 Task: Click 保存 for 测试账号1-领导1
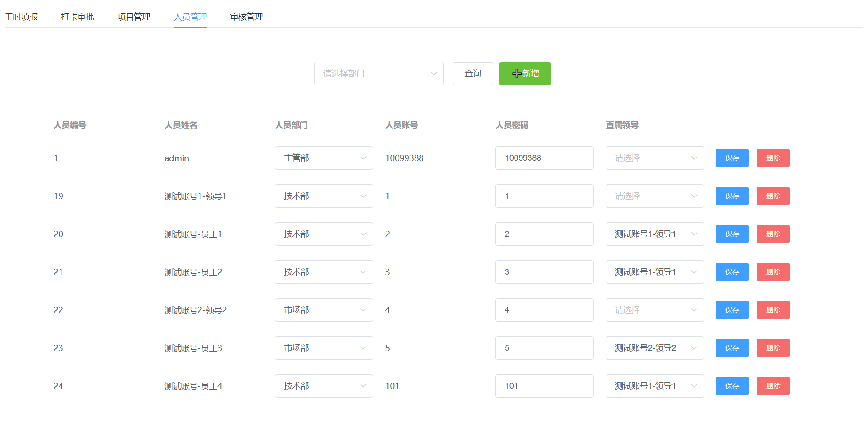coord(732,196)
